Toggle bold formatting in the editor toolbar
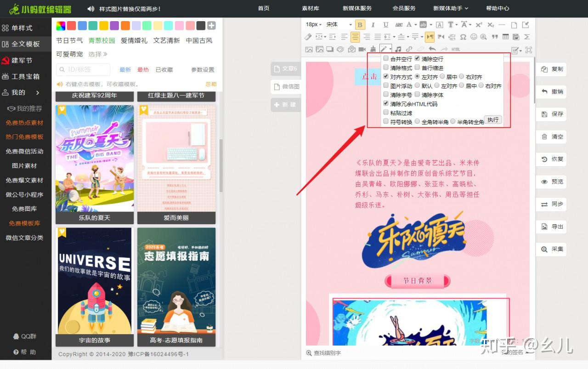 pos(360,25)
